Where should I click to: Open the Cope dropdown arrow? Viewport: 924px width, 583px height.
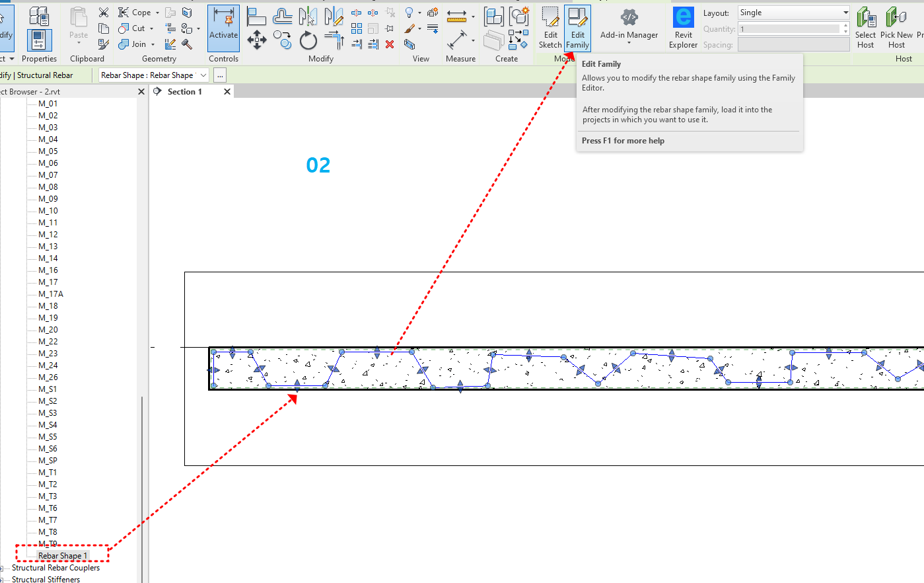point(157,13)
